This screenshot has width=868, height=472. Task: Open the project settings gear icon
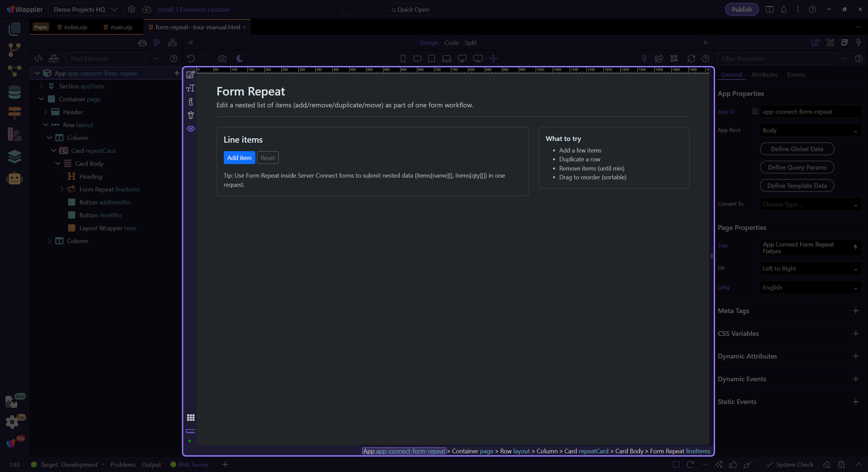click(x=132, y=10)
